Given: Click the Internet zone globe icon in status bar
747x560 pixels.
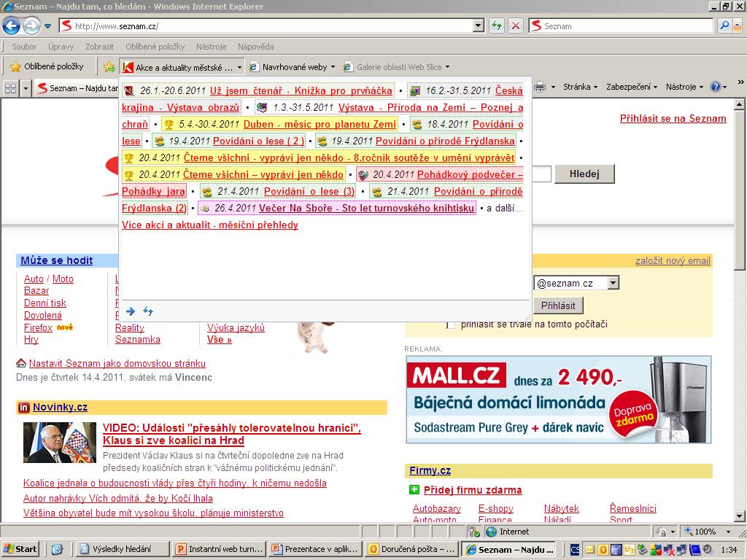Looking at the screenshot, I should coord(491,532).
